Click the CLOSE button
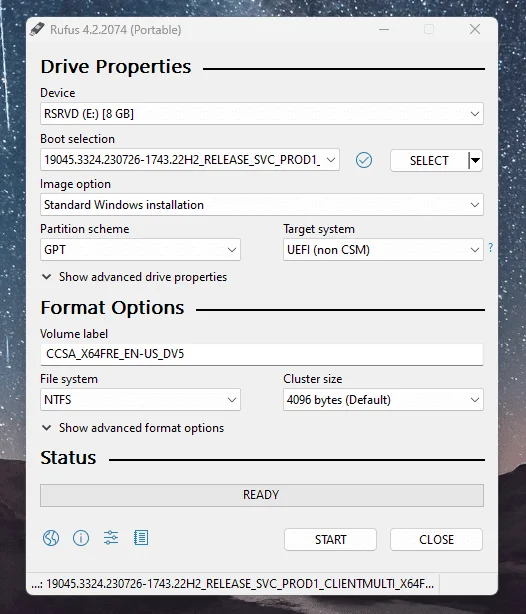Screen dimensions: 526x614 (436, 540)
